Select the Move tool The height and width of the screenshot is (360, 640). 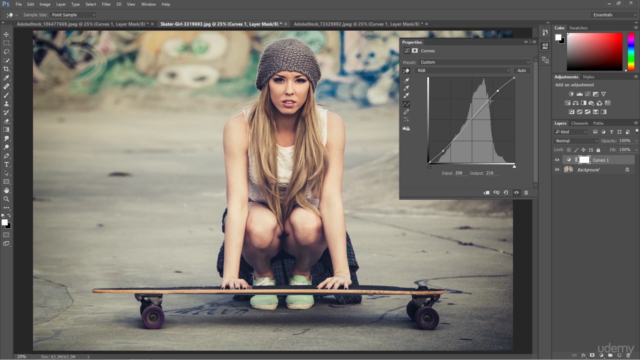(x=6, y=35)
